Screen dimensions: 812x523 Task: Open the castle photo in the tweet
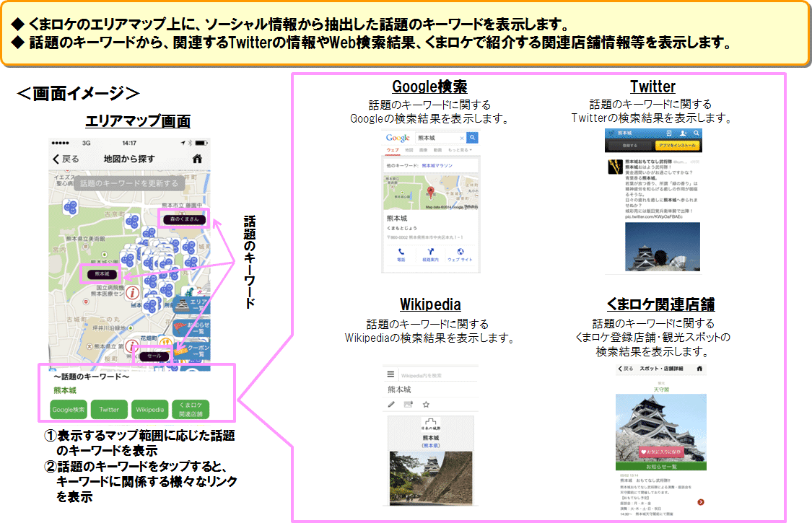tap(663, 247)
